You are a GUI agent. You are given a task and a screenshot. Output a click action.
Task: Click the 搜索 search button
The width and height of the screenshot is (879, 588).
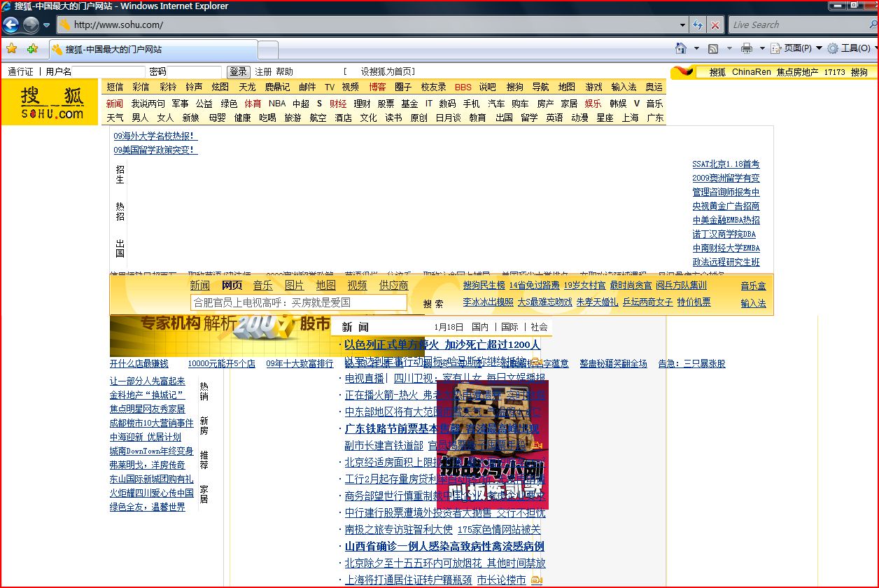[433, 304]
